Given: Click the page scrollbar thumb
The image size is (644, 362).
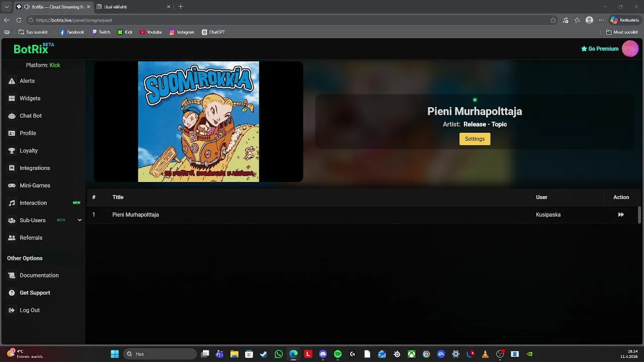Looking at the screenshot, I should (639, 215).
